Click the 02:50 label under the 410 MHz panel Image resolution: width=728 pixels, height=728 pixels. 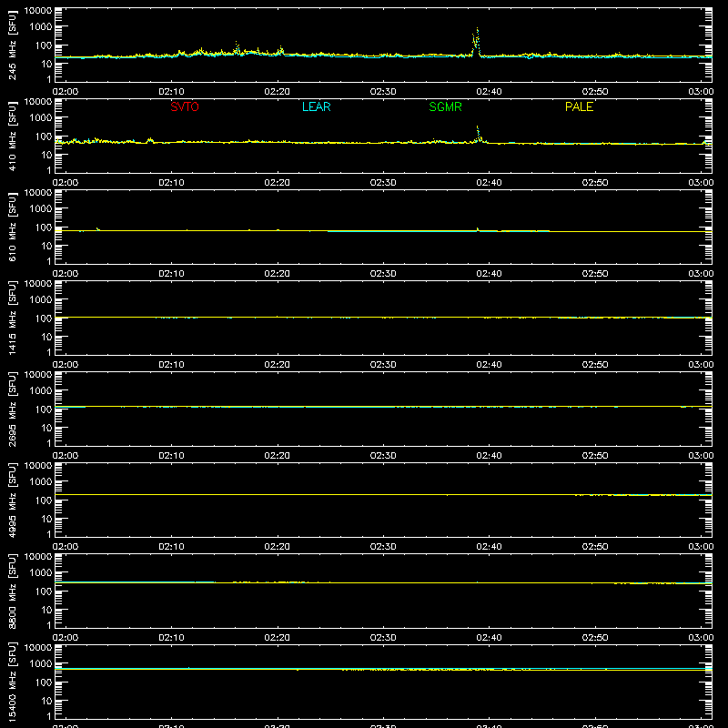pos(595,183)
